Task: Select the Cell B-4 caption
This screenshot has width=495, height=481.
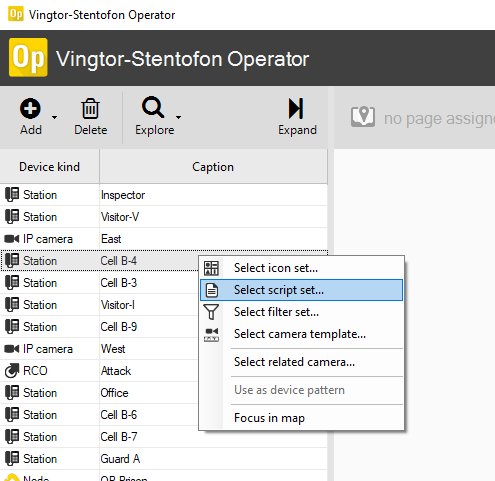Action: (x=119, y=261)
